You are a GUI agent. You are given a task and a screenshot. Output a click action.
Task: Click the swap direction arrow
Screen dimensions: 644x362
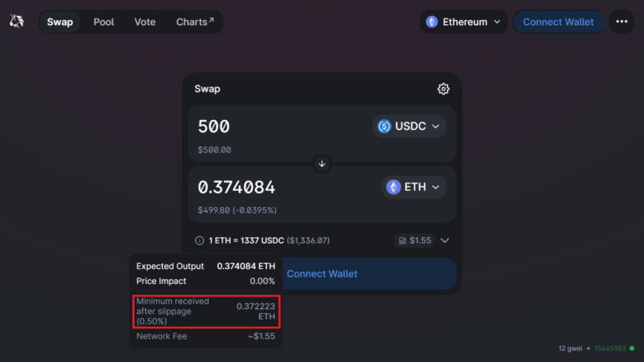click(322, 163)
